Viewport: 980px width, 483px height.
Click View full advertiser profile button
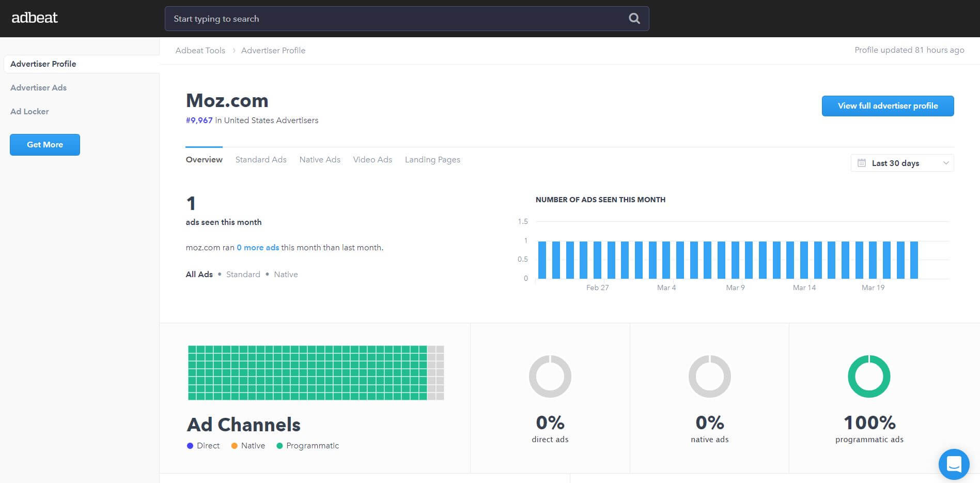pyautogui.click(x=888, y=106)
